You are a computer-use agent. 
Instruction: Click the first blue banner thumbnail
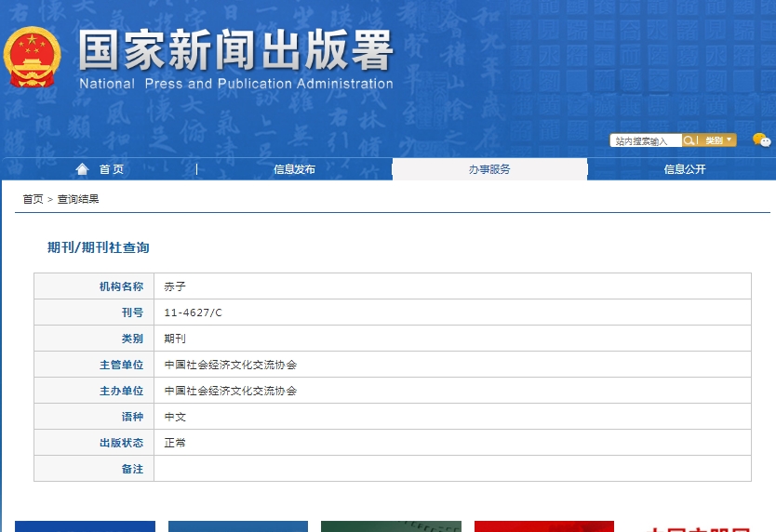coord(85,526)
